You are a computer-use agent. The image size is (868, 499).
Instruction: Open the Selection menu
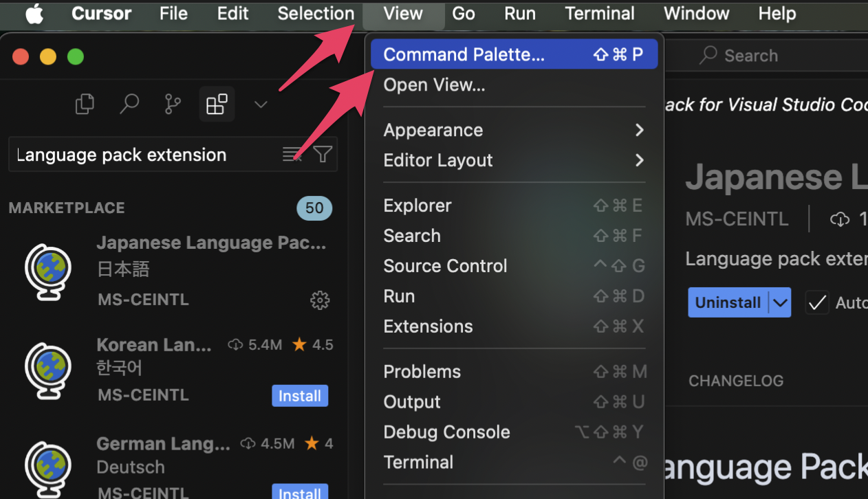(316, 14)
